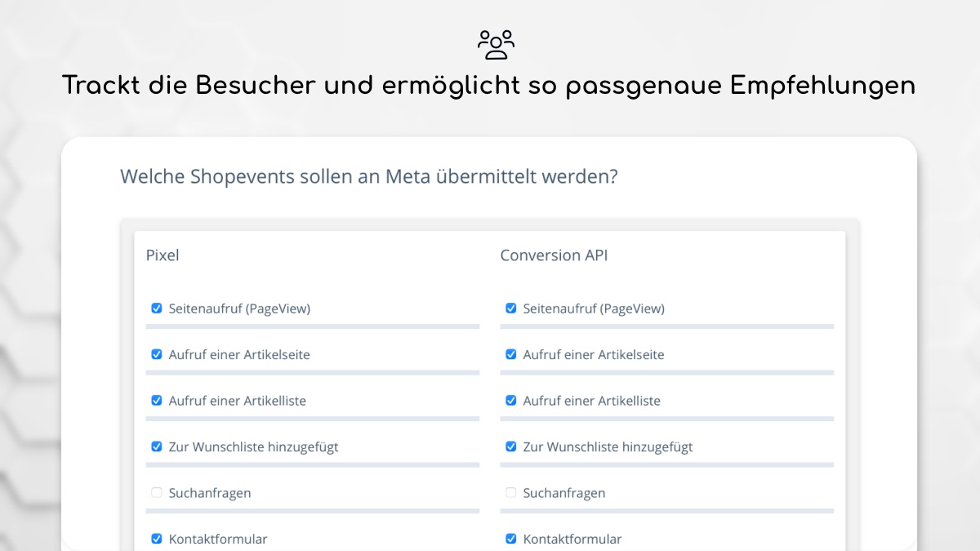The image size is (980, 551).
Task: Click the Shopevents question heading text
Action: (369, 176)
